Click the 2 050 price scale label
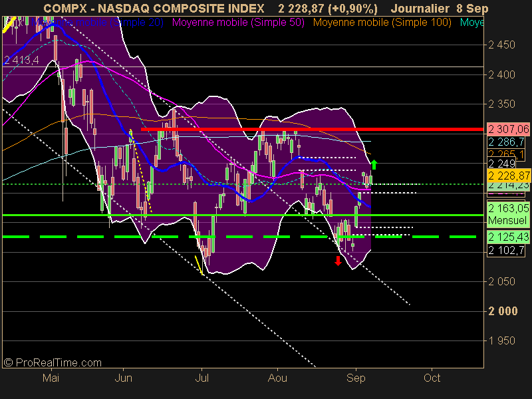The height and width of the screenshot is (399, 532). pos(501,281)
